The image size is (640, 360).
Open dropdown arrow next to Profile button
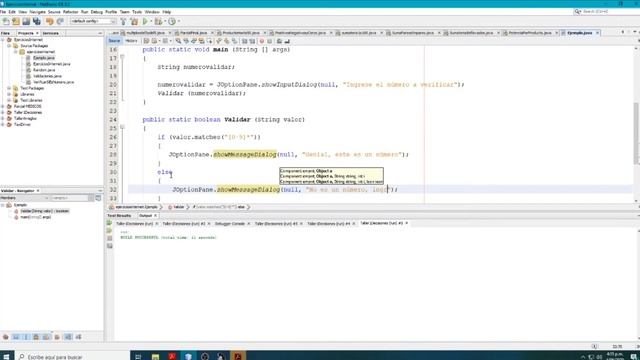pyautogui.click(x=178, y=21)
